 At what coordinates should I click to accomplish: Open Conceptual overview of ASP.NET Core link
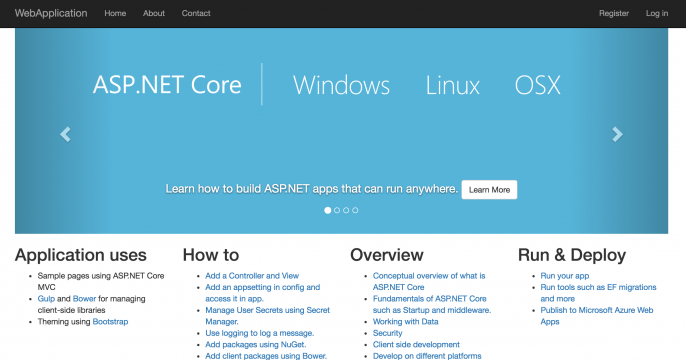(x=429, y=282)
